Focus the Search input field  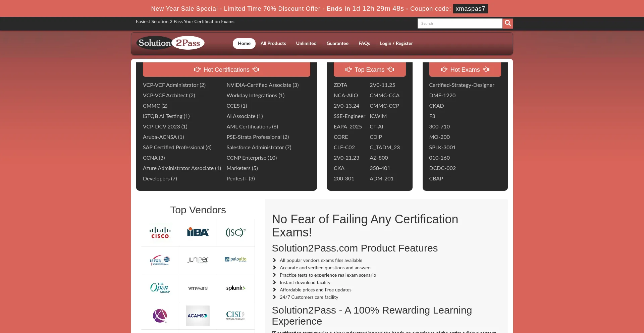(460, 23)
